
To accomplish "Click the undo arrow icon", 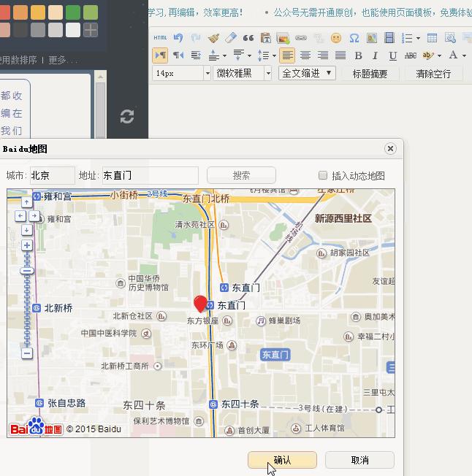I will click(x=178, y=38).
